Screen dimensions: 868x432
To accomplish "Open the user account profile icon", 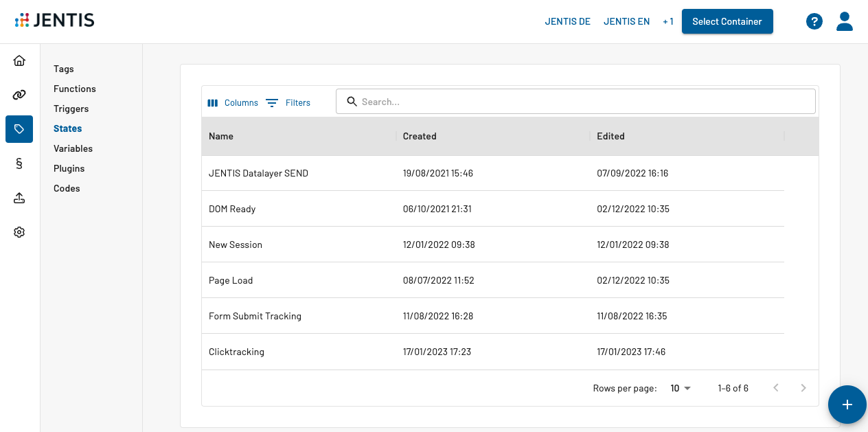I will 845,21.
